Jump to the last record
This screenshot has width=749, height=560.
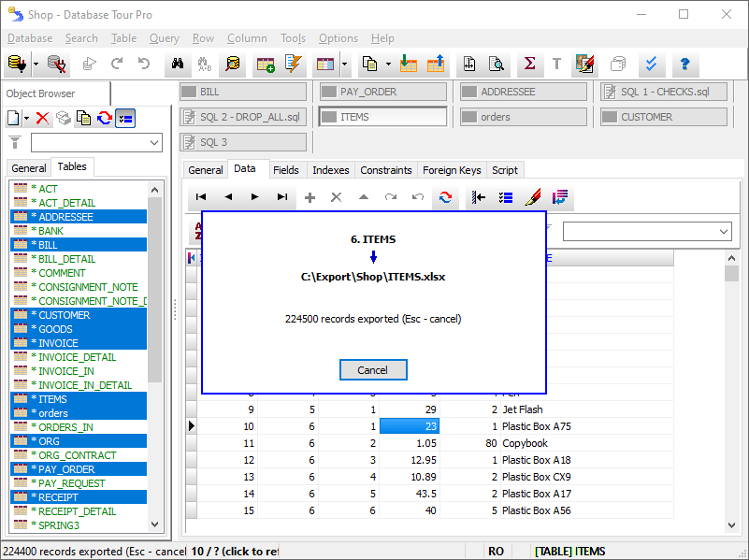(x=282, y=197)
